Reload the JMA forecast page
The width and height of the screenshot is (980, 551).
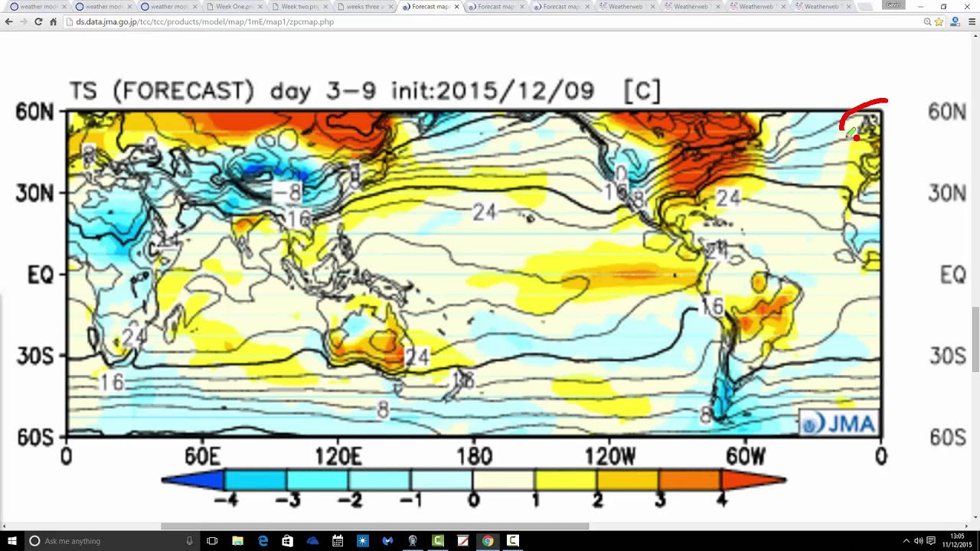point(38,22)
